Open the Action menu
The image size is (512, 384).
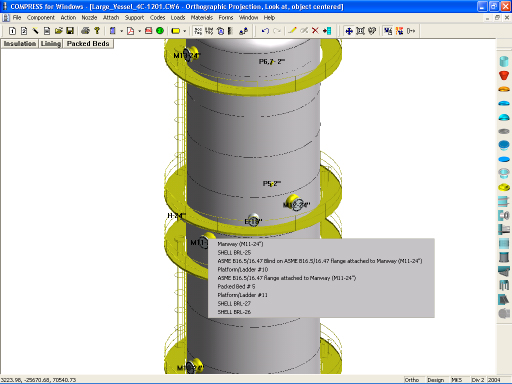tap(68, 17)
